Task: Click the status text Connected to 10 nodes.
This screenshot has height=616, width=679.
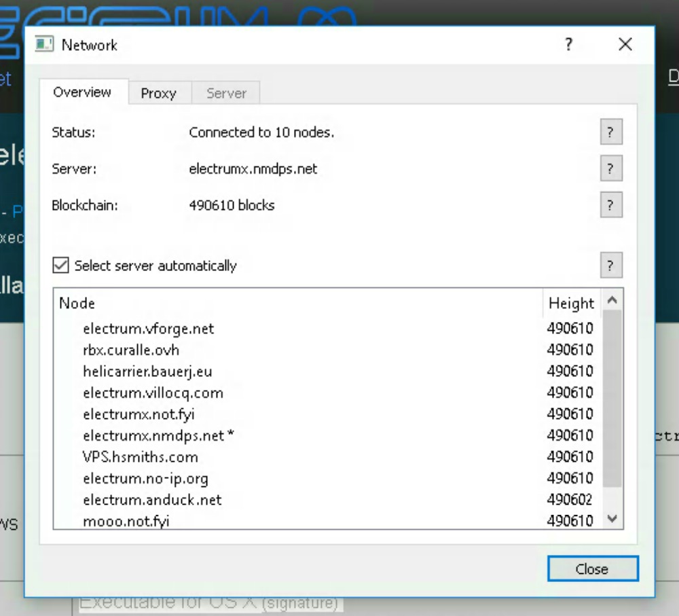Action: (x=261, y=132)
